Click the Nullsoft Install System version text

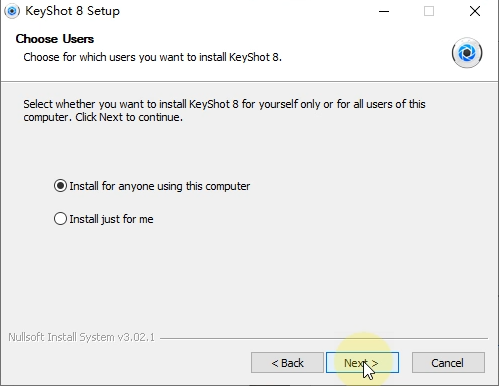click(82, 337)
